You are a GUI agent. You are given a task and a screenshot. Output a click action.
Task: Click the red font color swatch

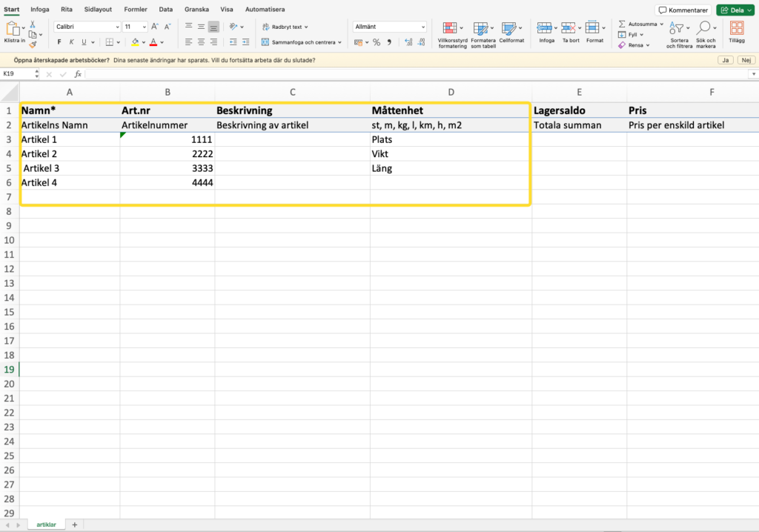coord(153,43)
